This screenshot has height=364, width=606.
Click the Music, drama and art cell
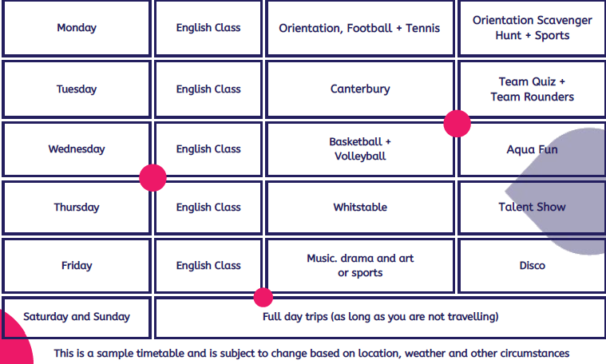coord(360,265)
